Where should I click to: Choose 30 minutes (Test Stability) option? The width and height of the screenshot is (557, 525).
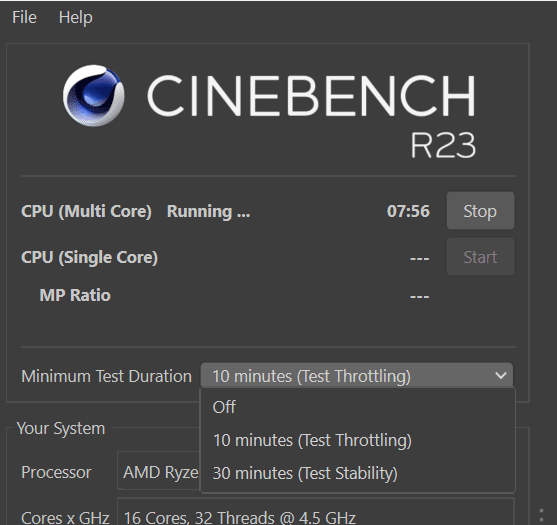[358, 473]
